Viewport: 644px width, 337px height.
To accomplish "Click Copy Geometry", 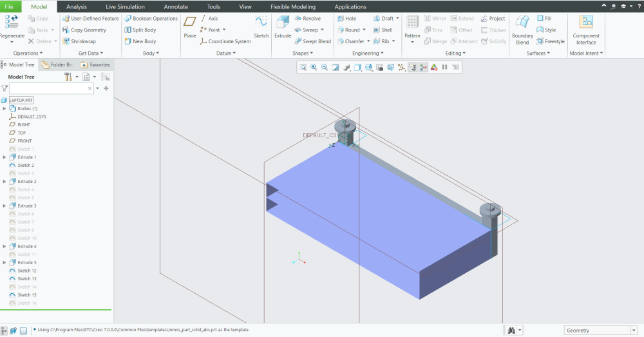I will coord(84,30).
